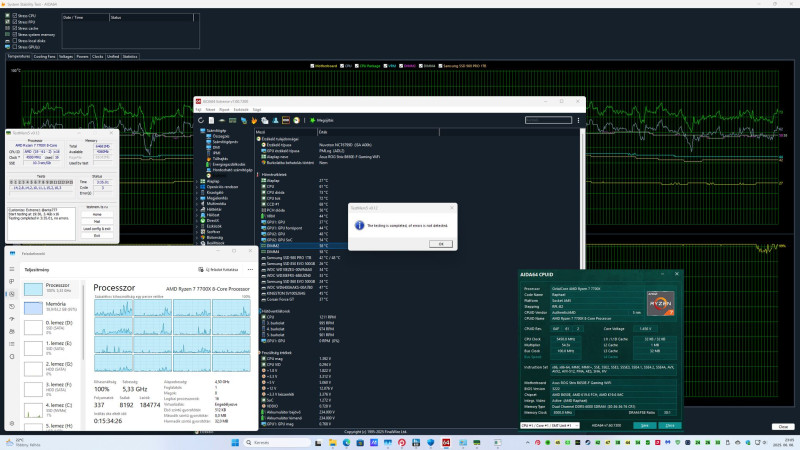Screen dimensions: 800x450
Task: Open the AIDA64 icon on the taskbar
Action: (x=446, y=442)
